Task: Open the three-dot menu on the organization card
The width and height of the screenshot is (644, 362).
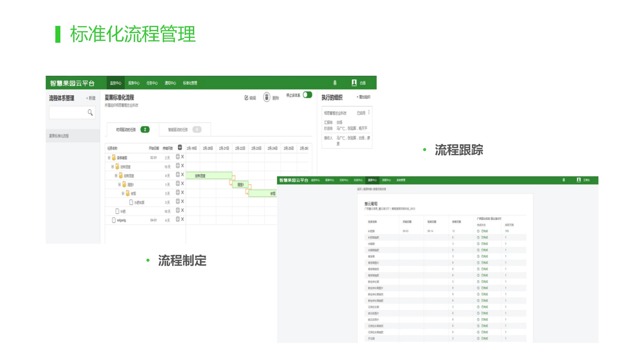Action: tap(369, 112)
